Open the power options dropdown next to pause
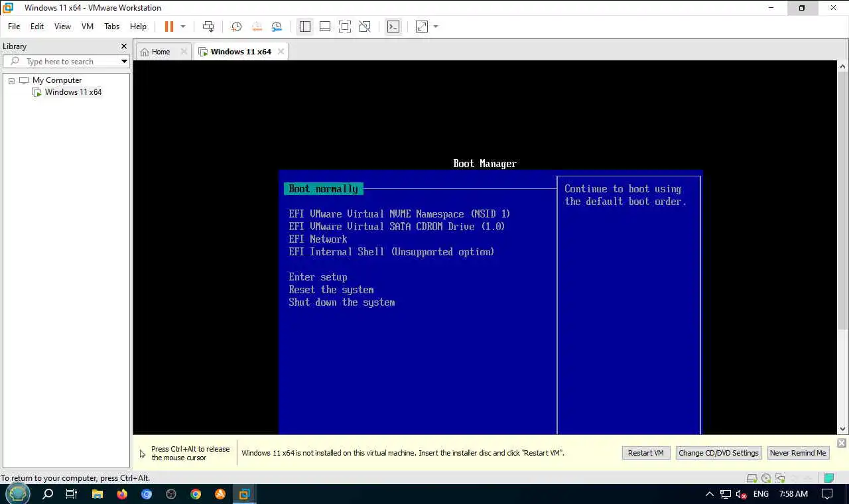The width and height of the screenshot is (849, 504). [x=183, y=27]
